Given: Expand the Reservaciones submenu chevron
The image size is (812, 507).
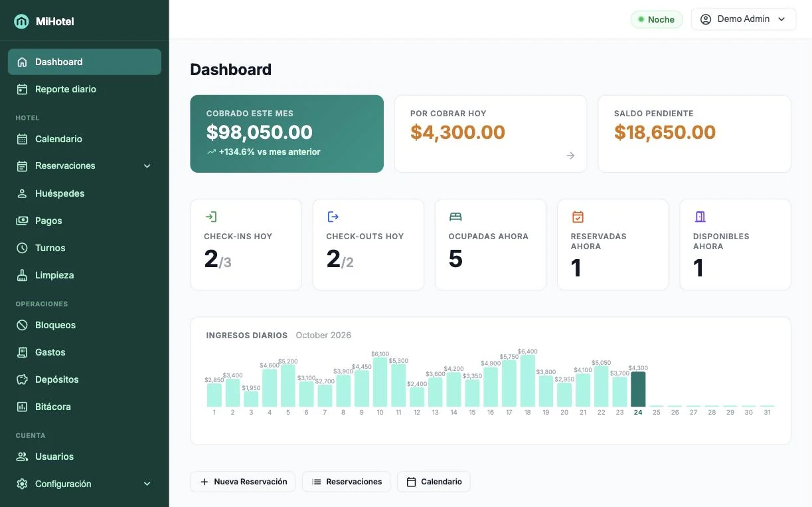Looking at the screenshot, I should pos(147,166).
